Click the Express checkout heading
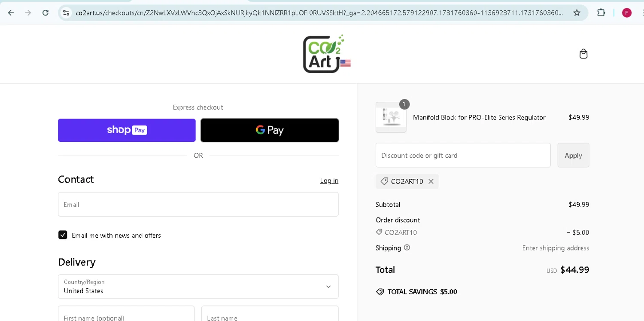 [198, 107]
